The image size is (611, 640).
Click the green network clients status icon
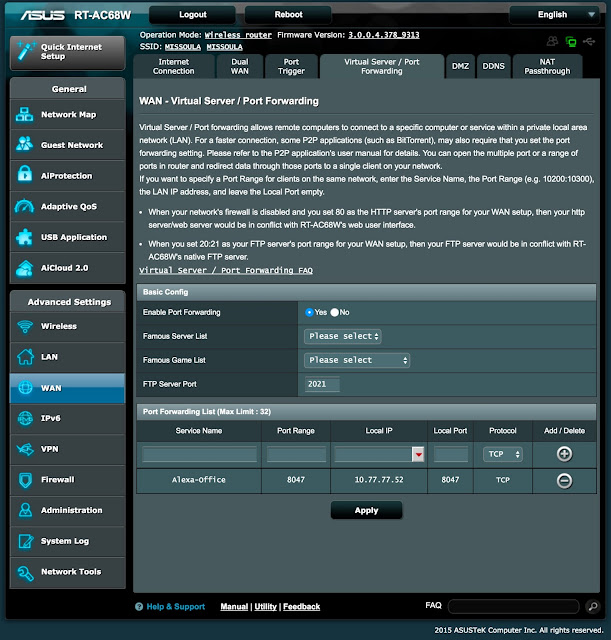tap(571, 41)
